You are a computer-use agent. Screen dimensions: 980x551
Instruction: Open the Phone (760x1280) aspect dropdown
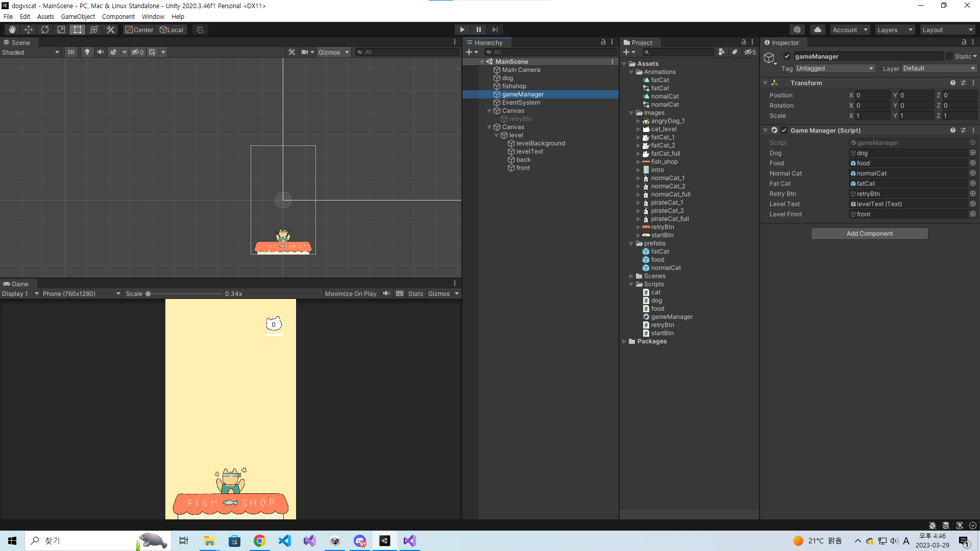[x=82, y=294]
